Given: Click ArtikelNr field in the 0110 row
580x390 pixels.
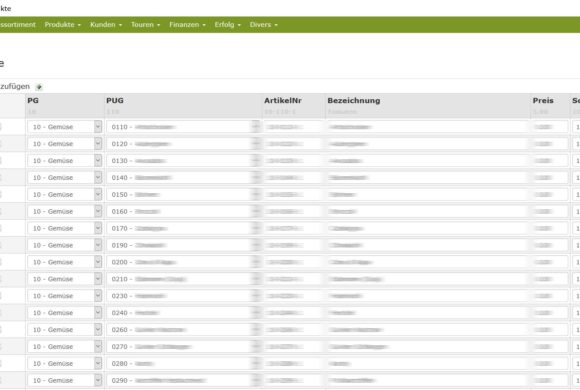Looking at the screenshot, I should [x=293, y=127].
